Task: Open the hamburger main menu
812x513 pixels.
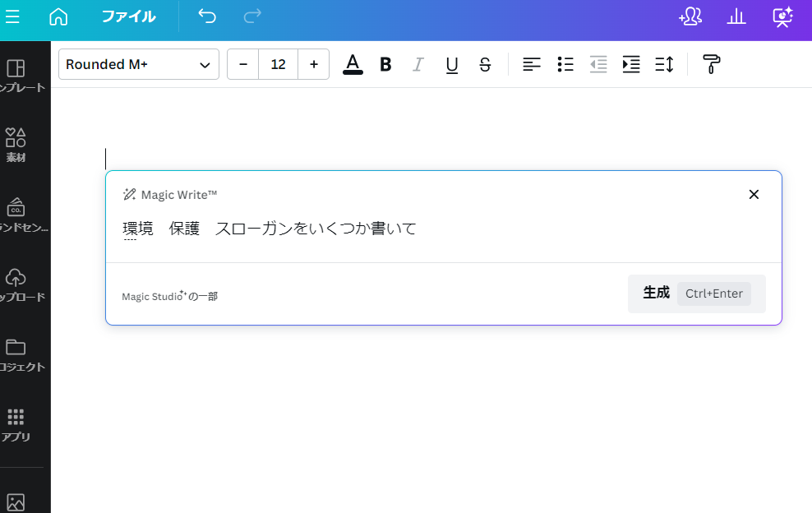Action: point(12,16)
